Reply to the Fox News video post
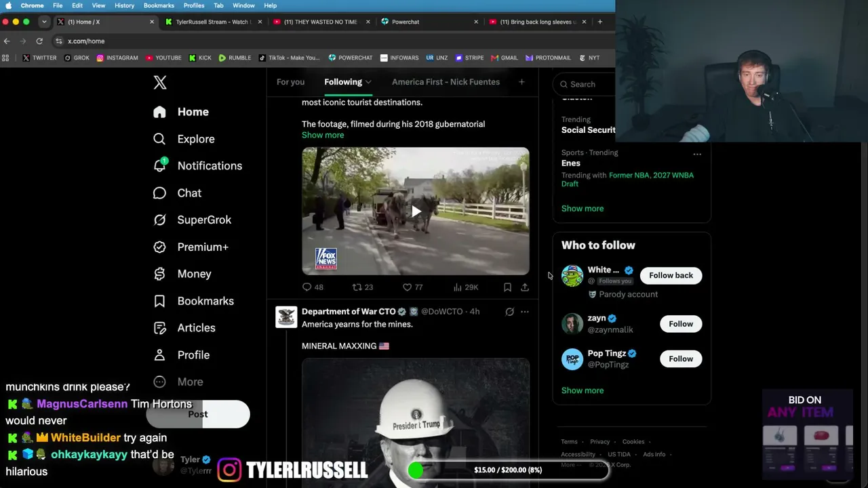This screenshot has height=488, width=868. (313, 287)
